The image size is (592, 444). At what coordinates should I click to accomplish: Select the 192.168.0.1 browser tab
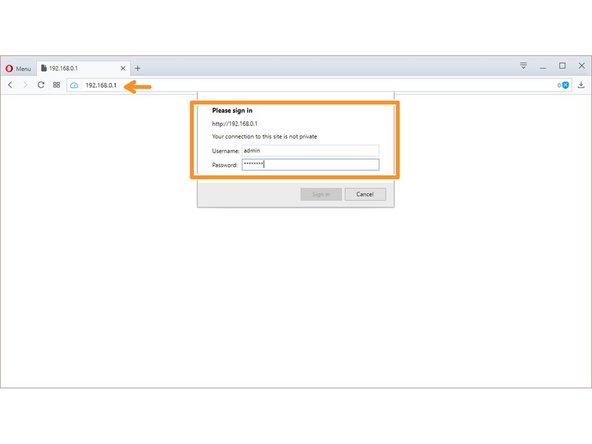point(83,68)
